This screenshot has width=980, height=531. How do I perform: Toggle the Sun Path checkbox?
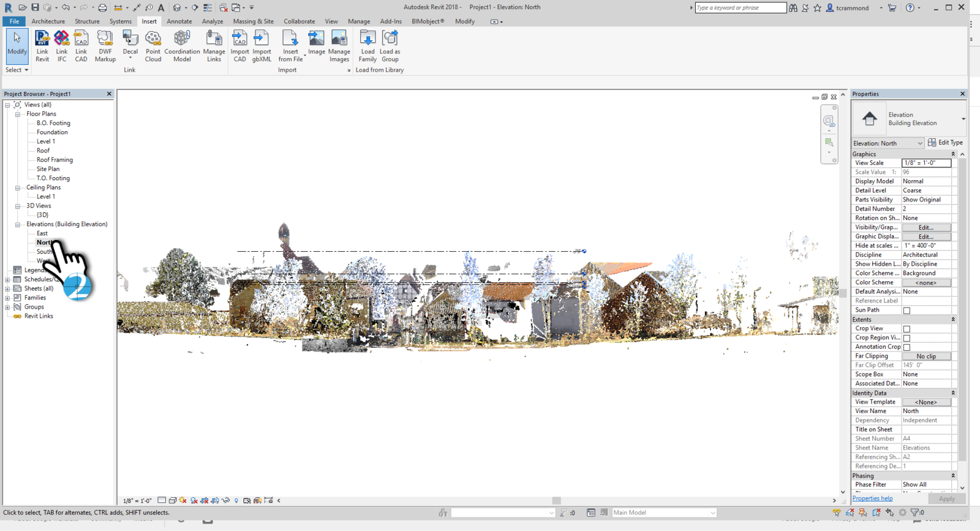[x=907, y=311]
